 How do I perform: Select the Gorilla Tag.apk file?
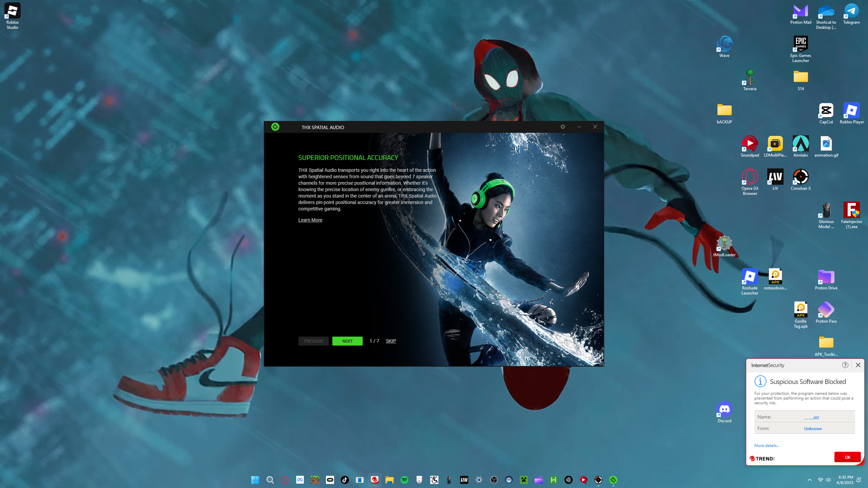[801, 315]
